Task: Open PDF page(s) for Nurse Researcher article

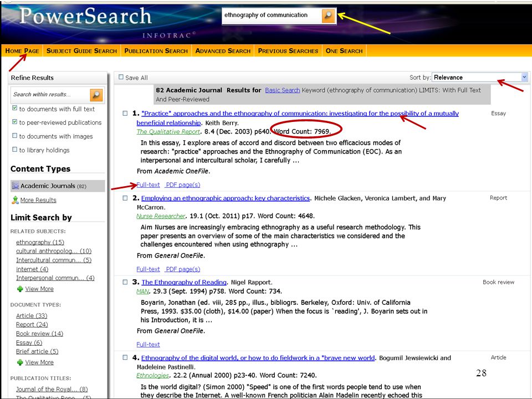Action: pos(183,269)
